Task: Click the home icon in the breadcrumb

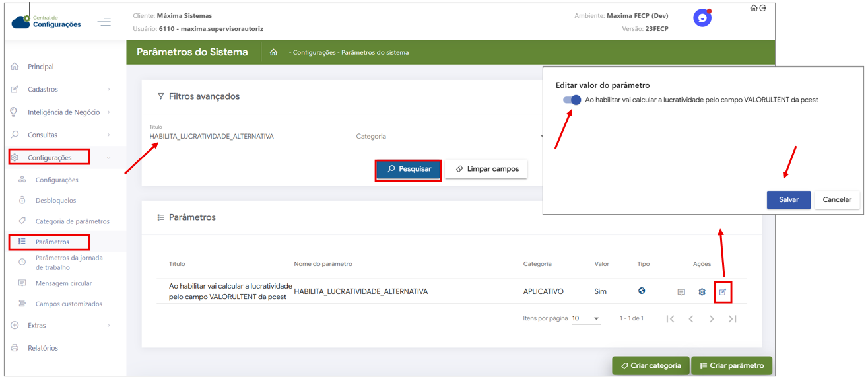Action: [273, 52]
